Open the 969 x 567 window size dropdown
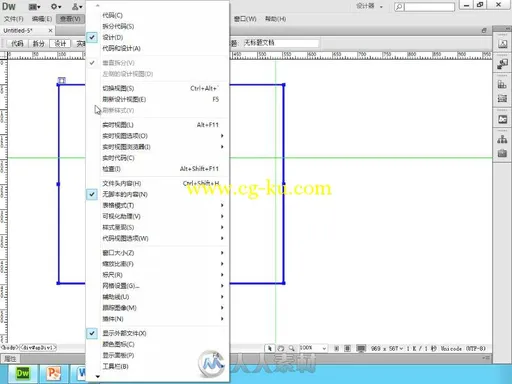This screenshot has width=512, height=384. (x=387, y=348)
